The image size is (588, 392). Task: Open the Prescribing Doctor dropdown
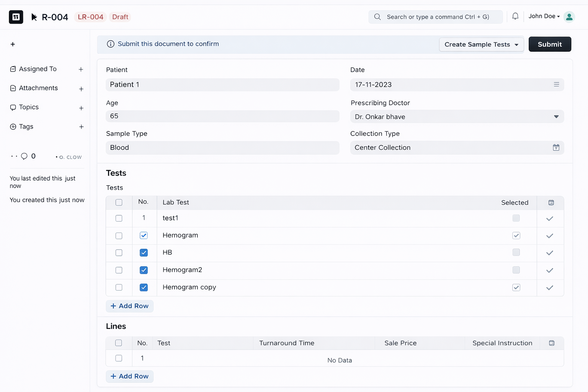[x=457, y=116]
